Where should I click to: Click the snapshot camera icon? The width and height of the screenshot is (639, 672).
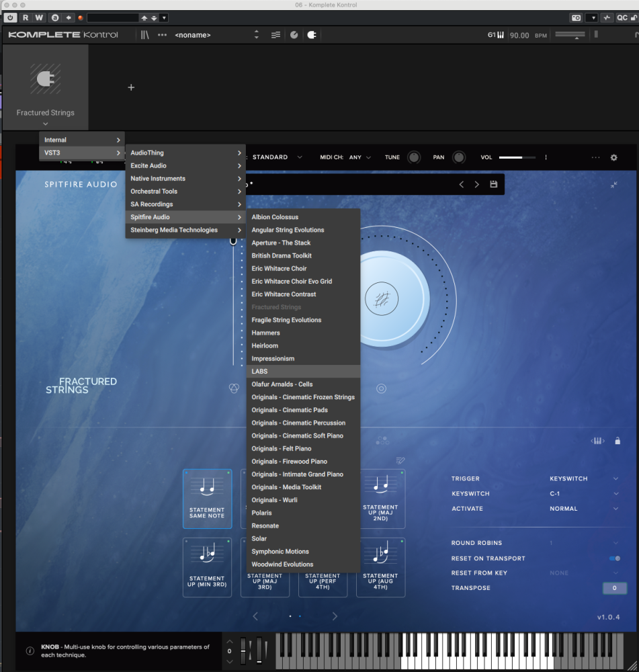coord(577,17)
